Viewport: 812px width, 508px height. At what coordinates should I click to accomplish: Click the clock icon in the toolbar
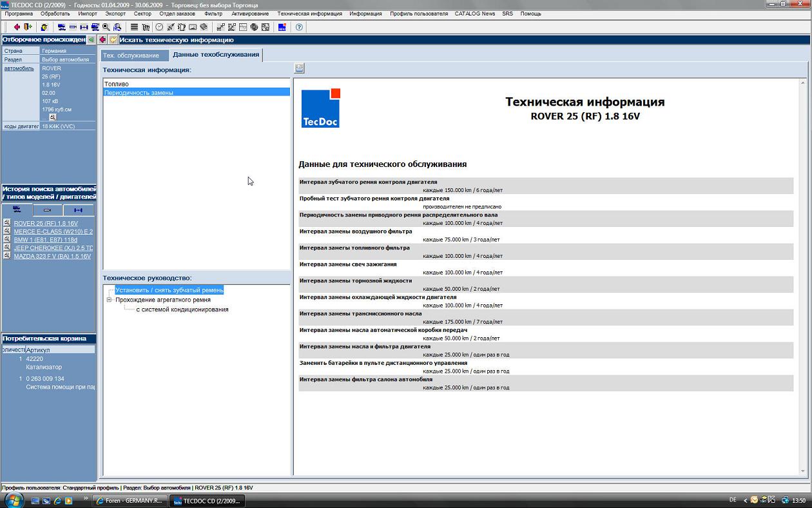point(159,27)
